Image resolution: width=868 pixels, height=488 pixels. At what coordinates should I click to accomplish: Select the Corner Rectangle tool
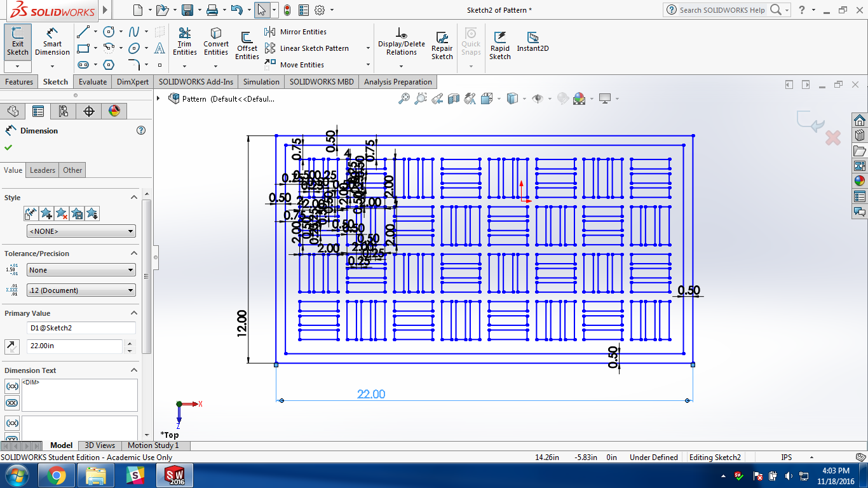click(83, 48)
